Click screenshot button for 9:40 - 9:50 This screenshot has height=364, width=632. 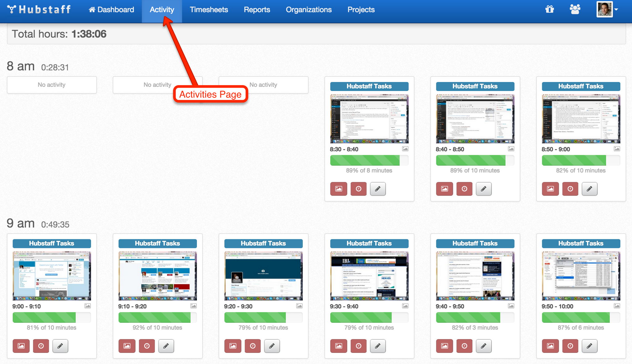coord(444,346)
